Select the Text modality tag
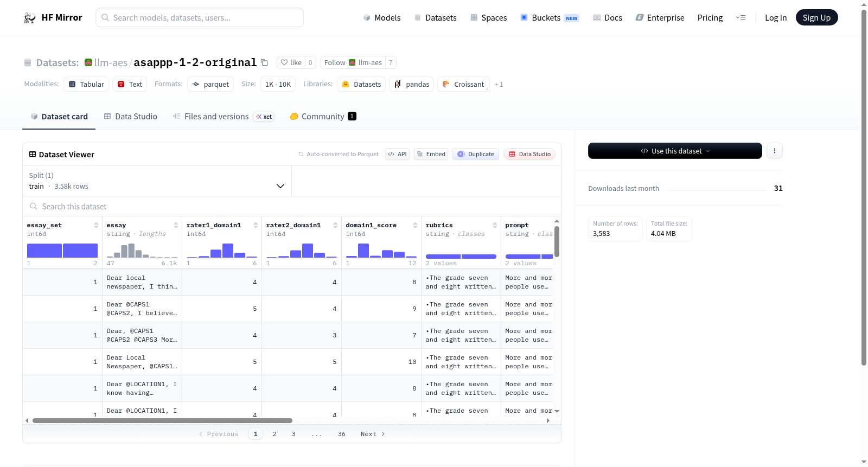The width and height of the screenshot is (868, 467). [130, 84]
